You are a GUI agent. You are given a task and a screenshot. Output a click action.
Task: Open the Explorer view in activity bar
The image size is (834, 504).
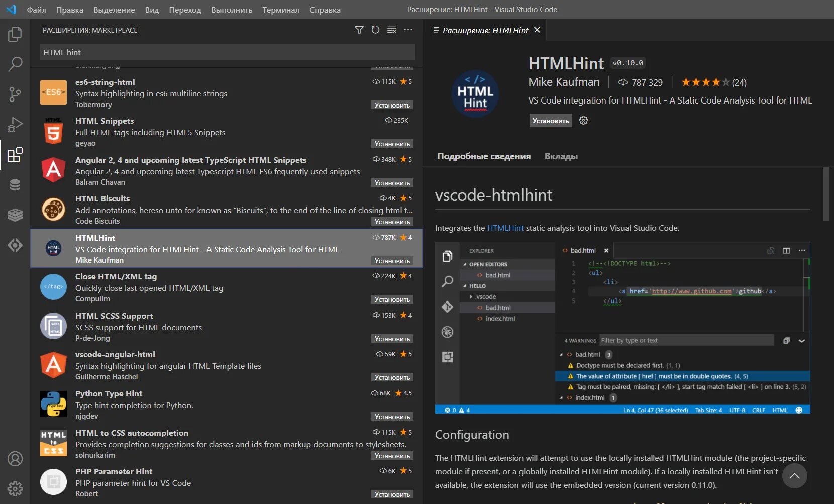(x=15, y=34)
